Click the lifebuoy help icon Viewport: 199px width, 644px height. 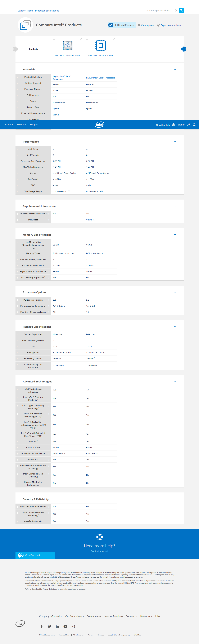99,537
